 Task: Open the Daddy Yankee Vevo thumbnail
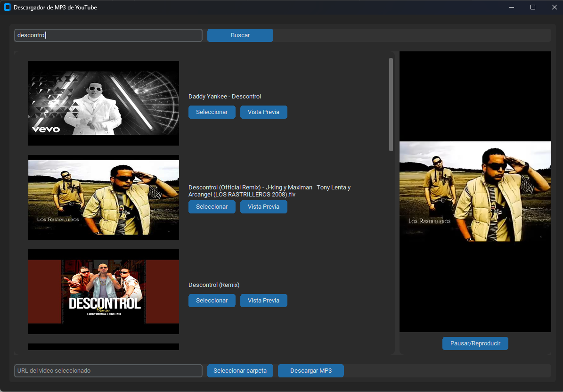coord(103,103)
